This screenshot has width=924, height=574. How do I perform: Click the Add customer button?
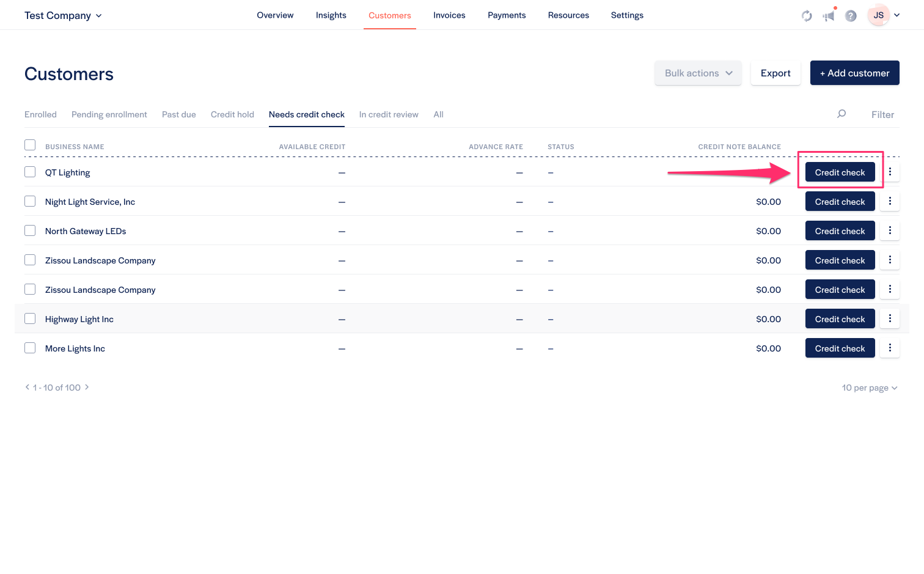854,73
